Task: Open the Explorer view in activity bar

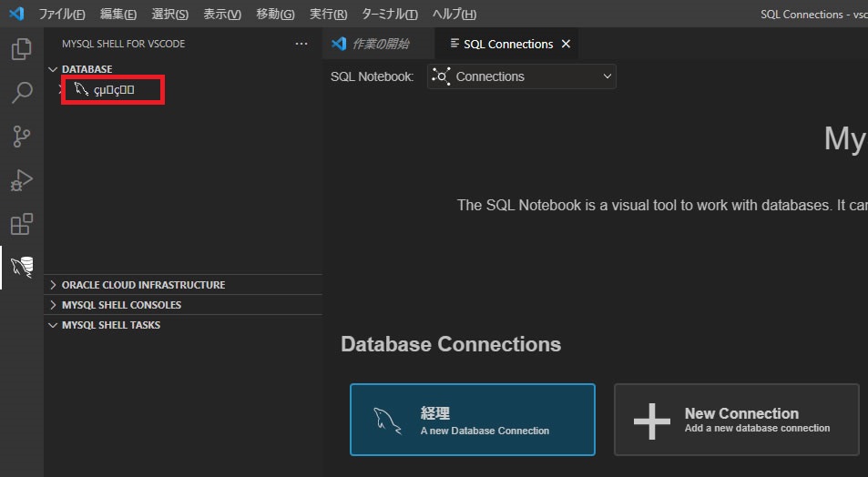Action: pos(21,49)
